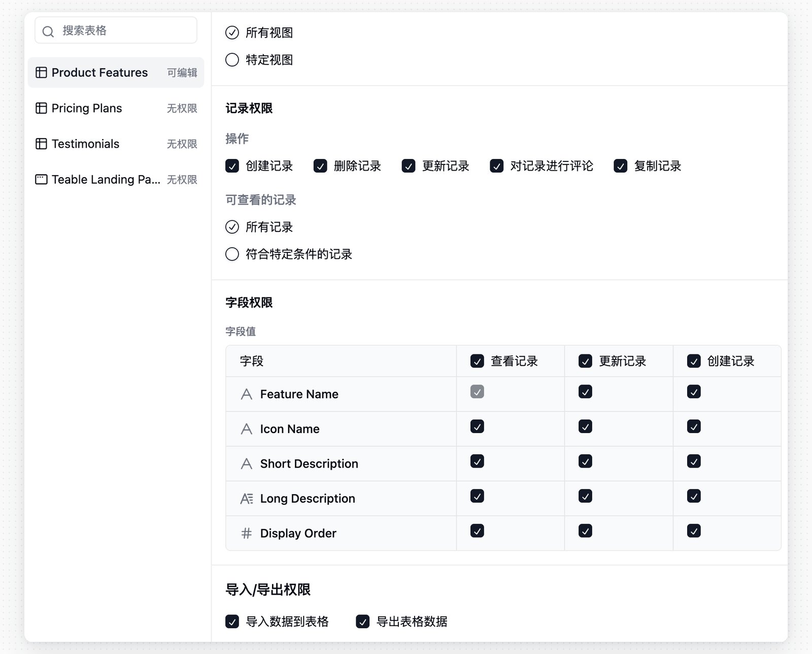
Task: Open the Pricing Plans table permissions
Action: [116, 108]
